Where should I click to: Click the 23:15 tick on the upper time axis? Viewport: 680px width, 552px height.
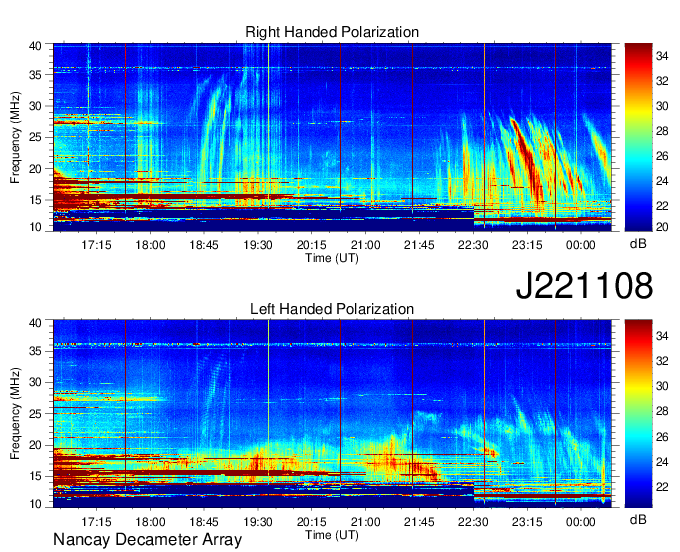(527, 245)
